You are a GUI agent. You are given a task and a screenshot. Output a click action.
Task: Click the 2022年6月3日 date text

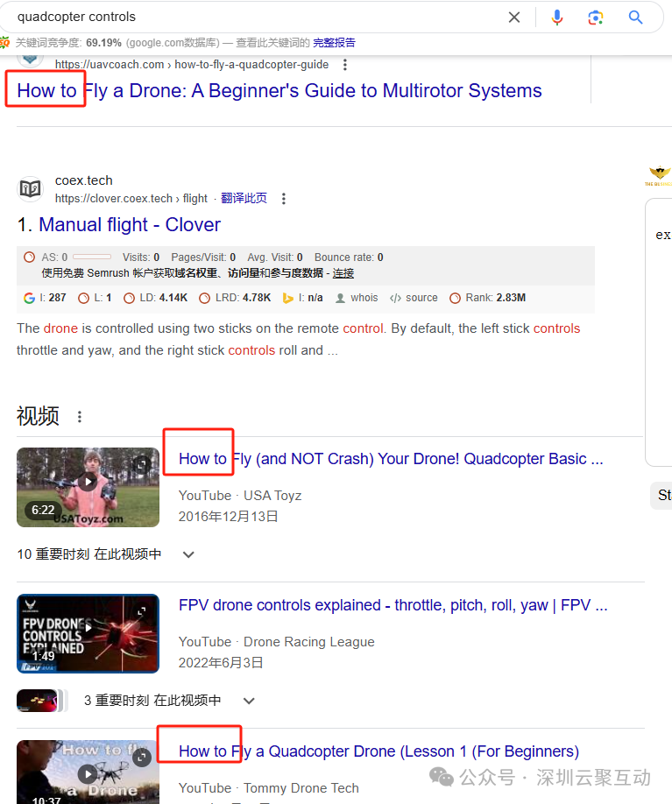tap(221, 662)
